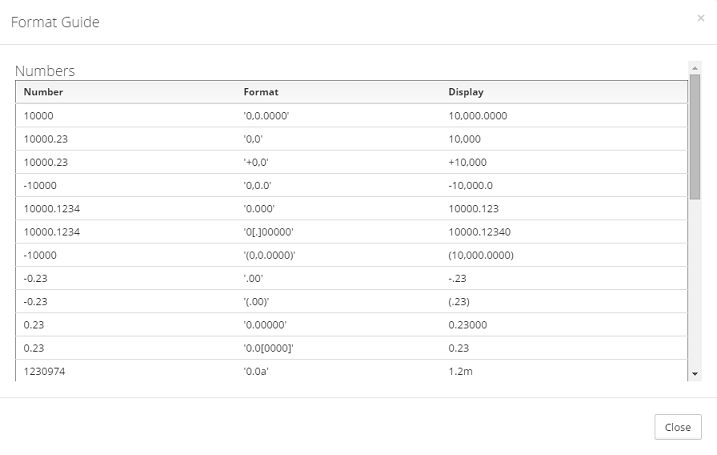Image resolution: width=717 pixels, height=455 pixels.
Task: Select the '0.0a' format cell
Action: (256, 371)
